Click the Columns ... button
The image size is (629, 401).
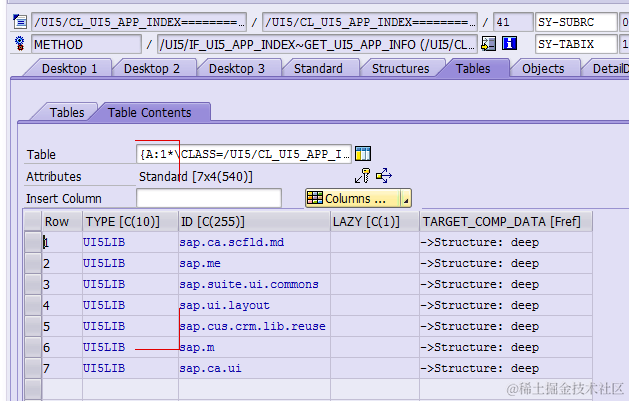pos(353,198)
